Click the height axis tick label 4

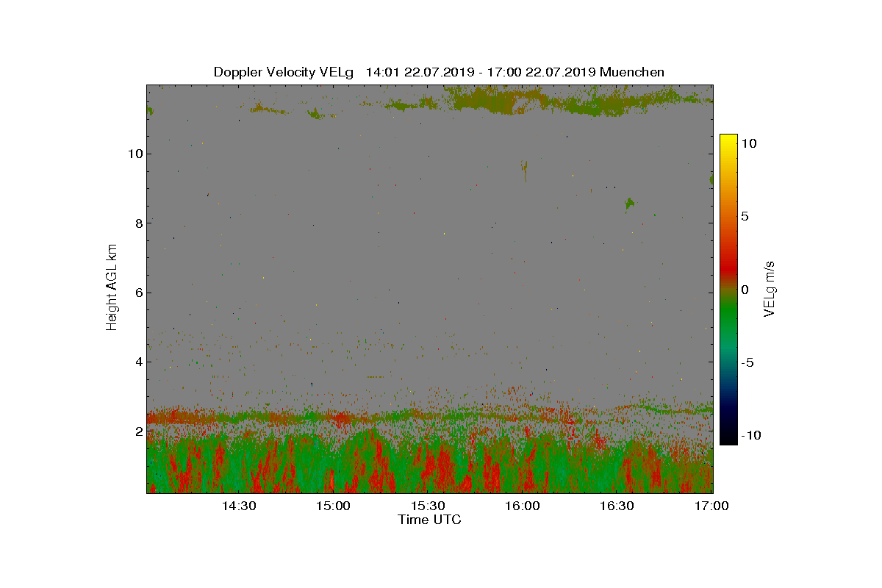click(138, 362)
